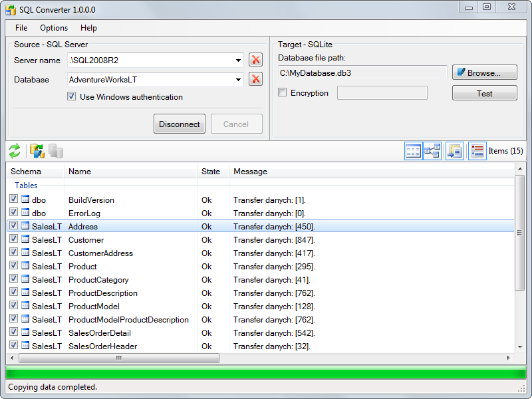
Task: Open the Database dropdown
Action: click(x=238, y=80)
